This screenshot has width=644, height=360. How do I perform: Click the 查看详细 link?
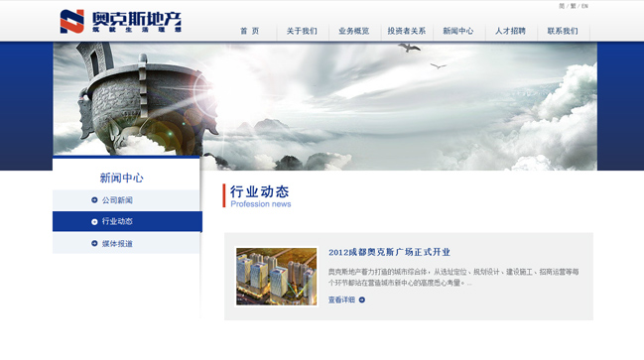(341, 300)
